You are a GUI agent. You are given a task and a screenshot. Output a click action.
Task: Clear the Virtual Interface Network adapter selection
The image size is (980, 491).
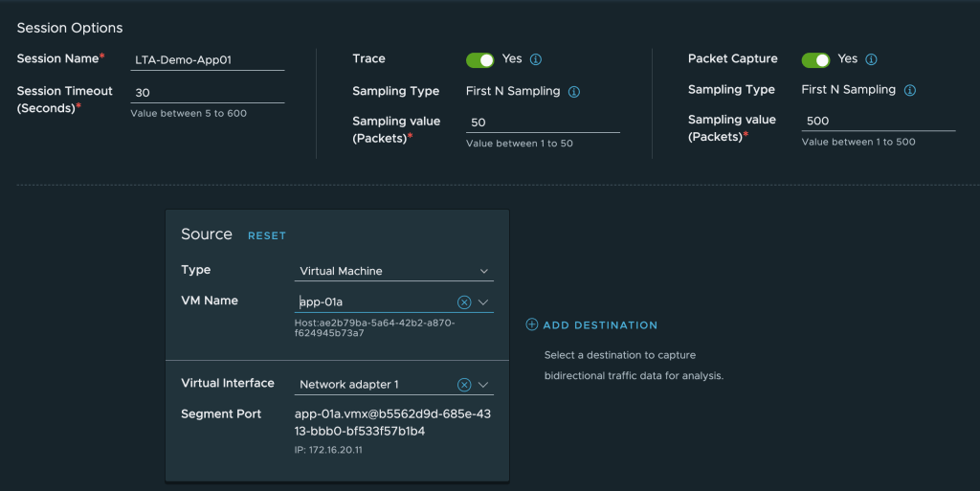pyautogui.click(x=464, y=385)
